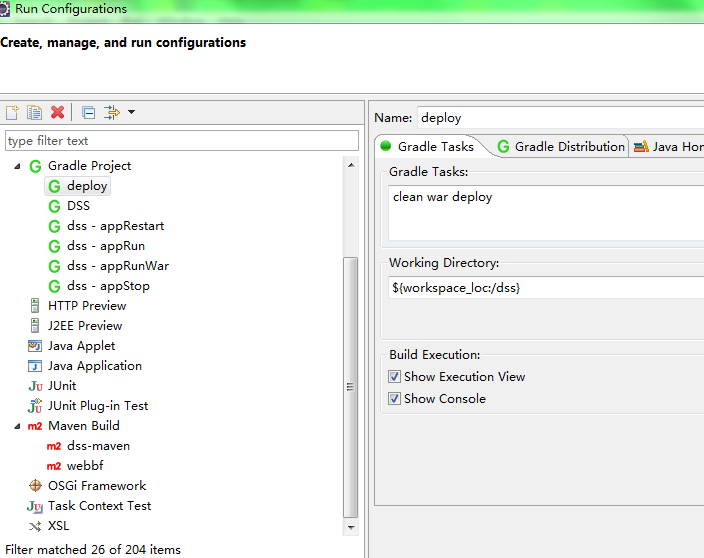Collapse the Gradle Project tree node
Viewport: 704px width, 558px height.
click(x=17, y=166)
